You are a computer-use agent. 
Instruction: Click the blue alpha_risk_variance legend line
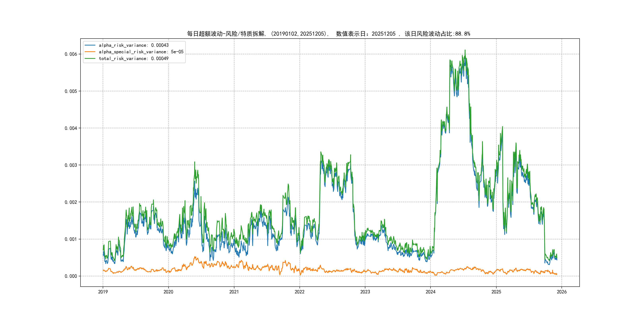[x=90, y=45]
